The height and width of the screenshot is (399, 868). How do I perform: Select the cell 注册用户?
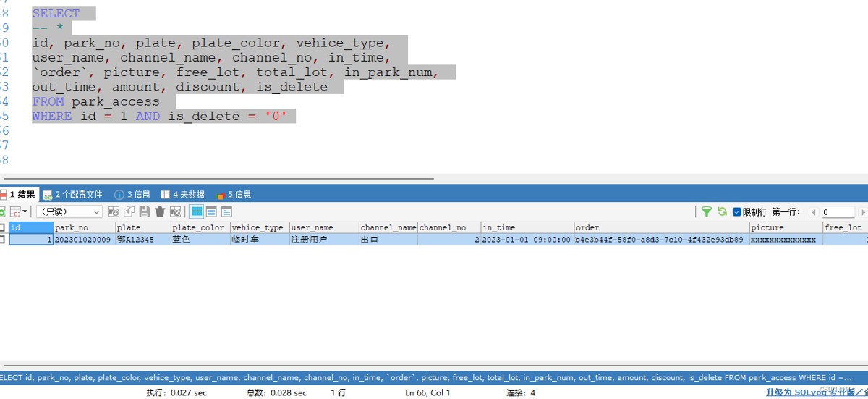[x=324, y=239]
